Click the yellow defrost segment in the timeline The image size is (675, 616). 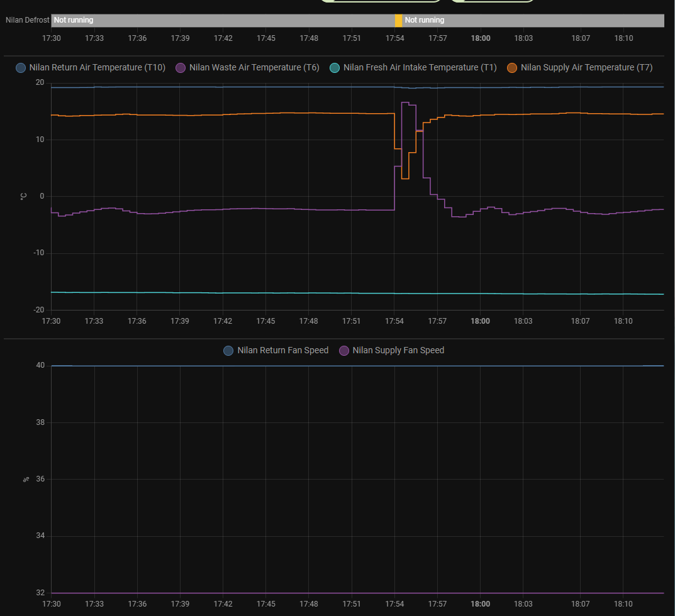(398, 21)
